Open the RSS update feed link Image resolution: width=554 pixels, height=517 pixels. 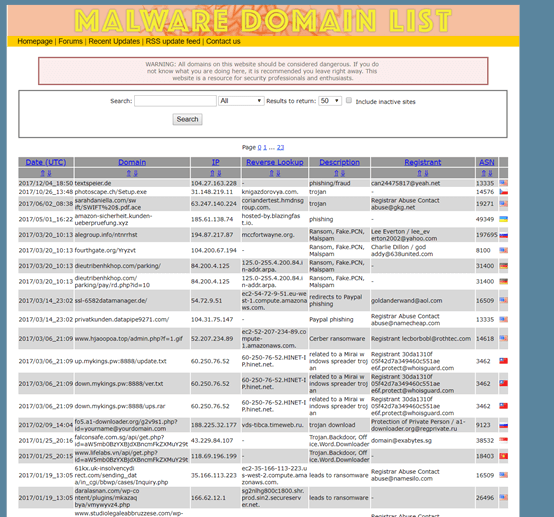coord(173,41)
